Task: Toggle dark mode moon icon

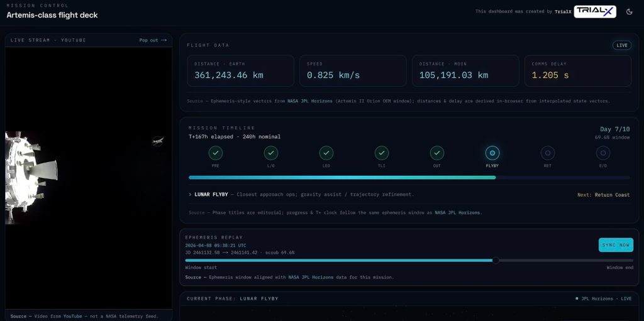Action: pos(629,11)
